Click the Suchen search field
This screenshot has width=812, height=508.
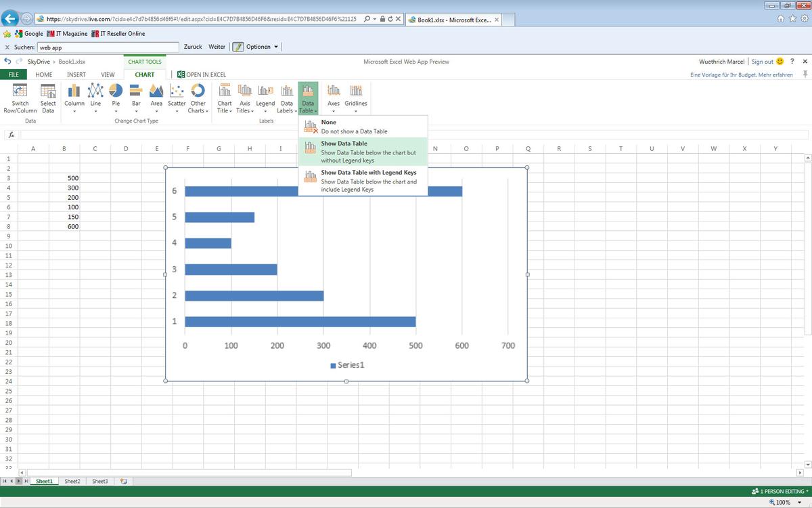108,47
